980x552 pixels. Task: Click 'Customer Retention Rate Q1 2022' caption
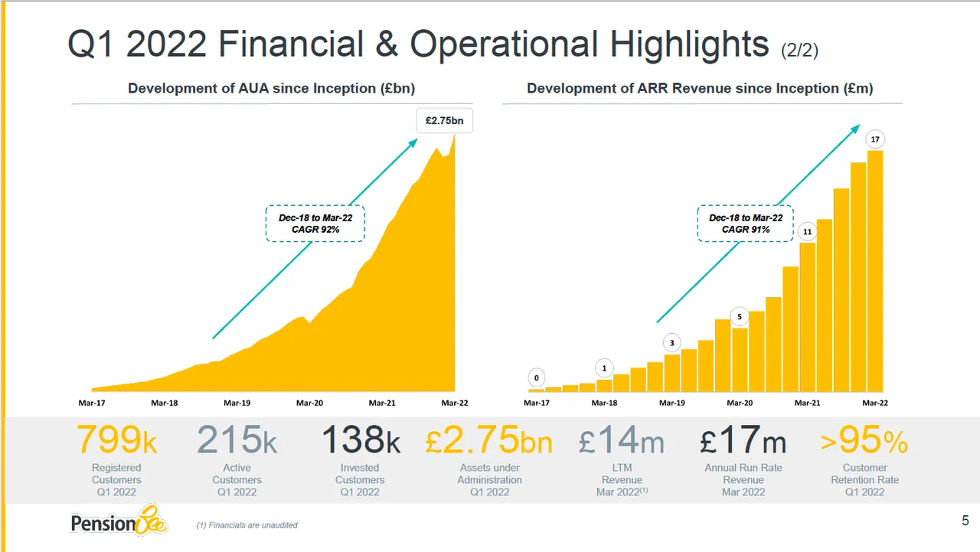click(x=865, y=480)
